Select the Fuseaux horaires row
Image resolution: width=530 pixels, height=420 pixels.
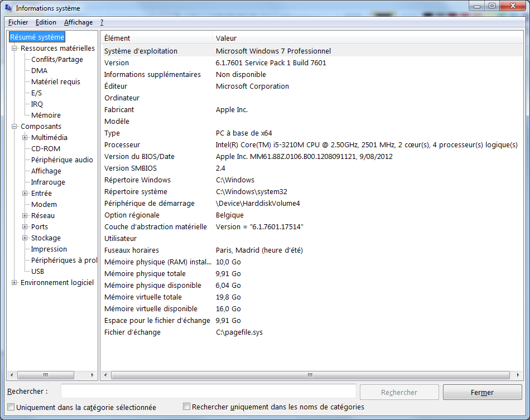(x=312, y=250)
